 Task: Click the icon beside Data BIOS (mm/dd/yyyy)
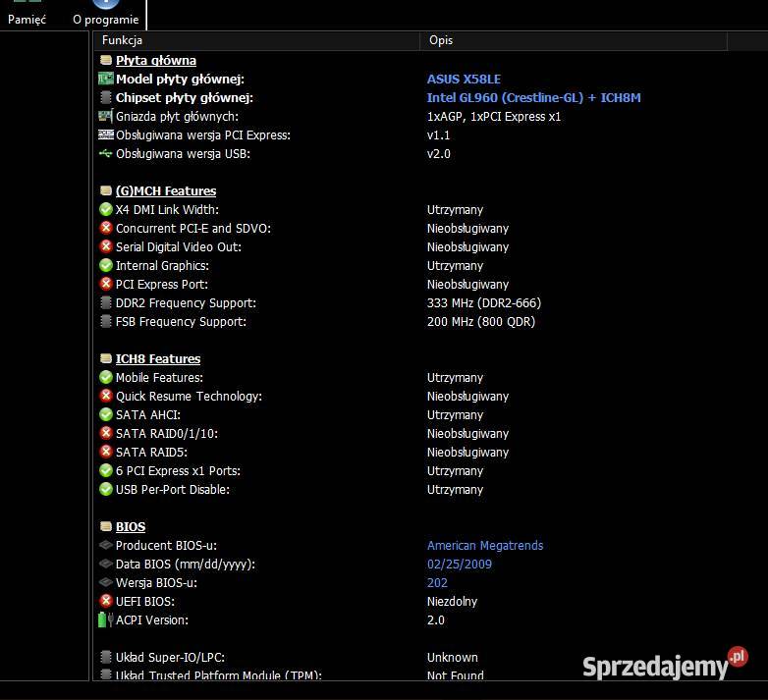point(106,564)
